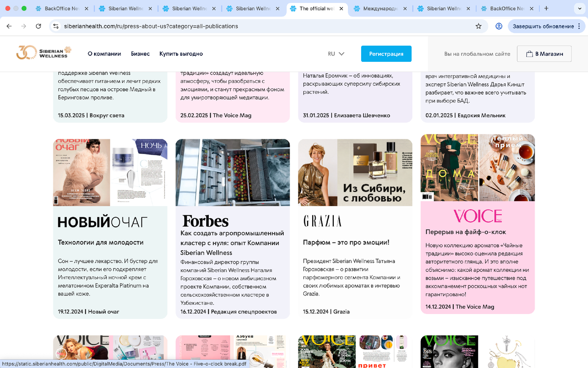The width and height of the screenshot is (588, 368).
Task: Open the Бизнес menu
Action: coord(140,54)
